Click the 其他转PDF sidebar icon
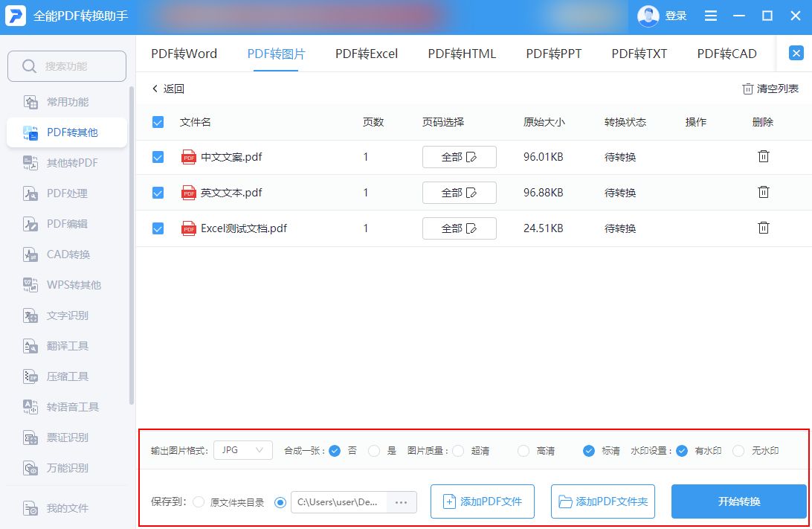 coord(30,163)
